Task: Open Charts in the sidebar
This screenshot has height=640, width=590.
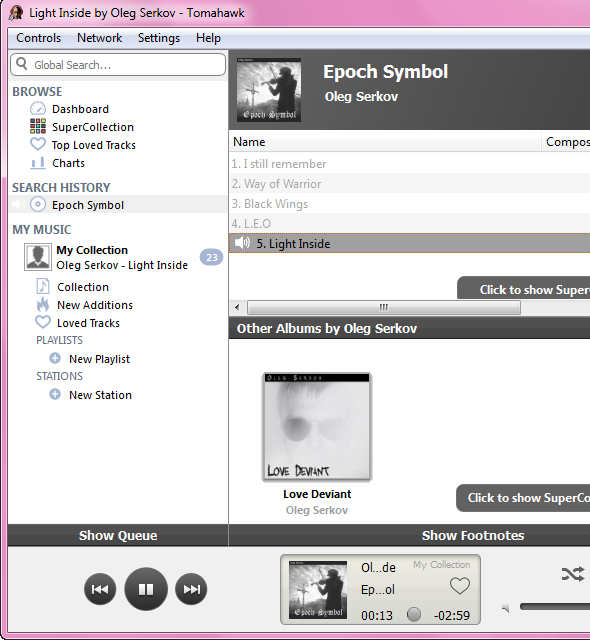Action: pos(68,163)
